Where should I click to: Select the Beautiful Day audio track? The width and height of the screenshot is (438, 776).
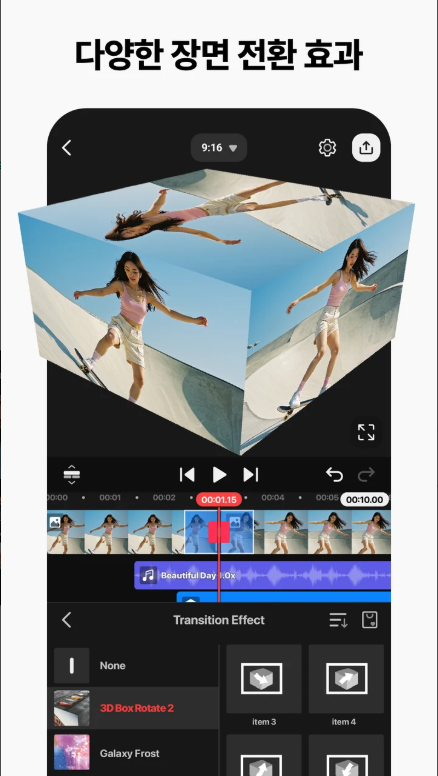262,575
